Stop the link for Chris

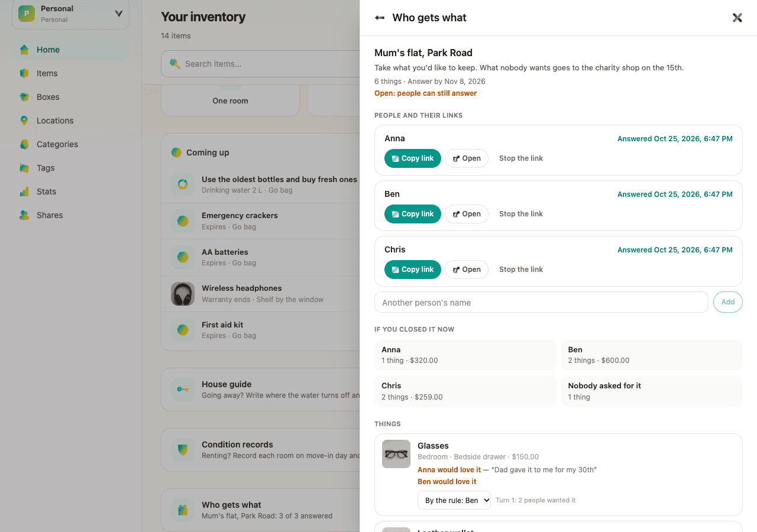pos(521,270)
